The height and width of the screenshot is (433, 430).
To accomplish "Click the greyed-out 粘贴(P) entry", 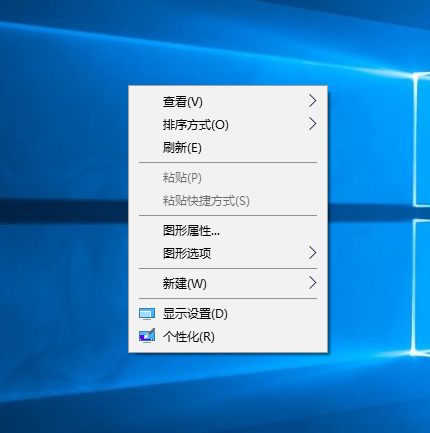I will [228, 178].
